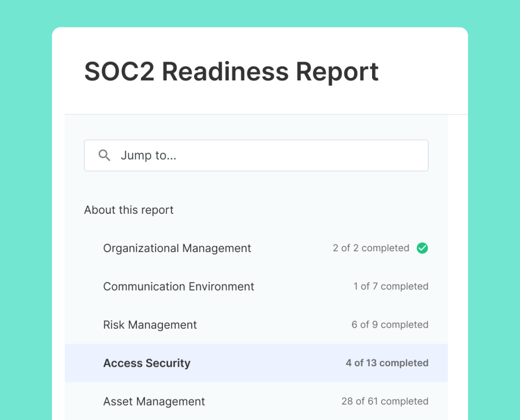
Task: Click the "28 of 61 completed" progress label
Action: coord(385,402)
